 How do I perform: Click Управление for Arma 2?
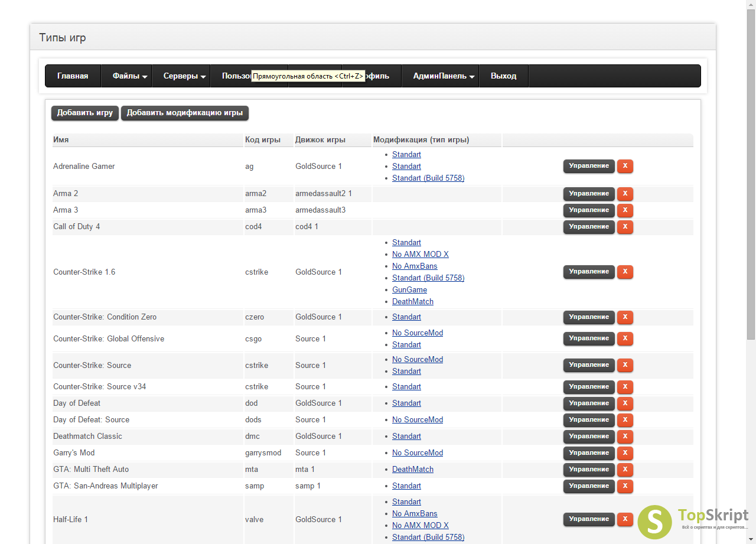589,194
